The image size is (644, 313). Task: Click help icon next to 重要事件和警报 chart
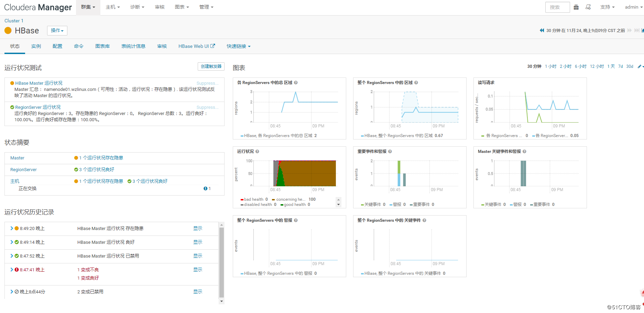(x=390, y=152)
